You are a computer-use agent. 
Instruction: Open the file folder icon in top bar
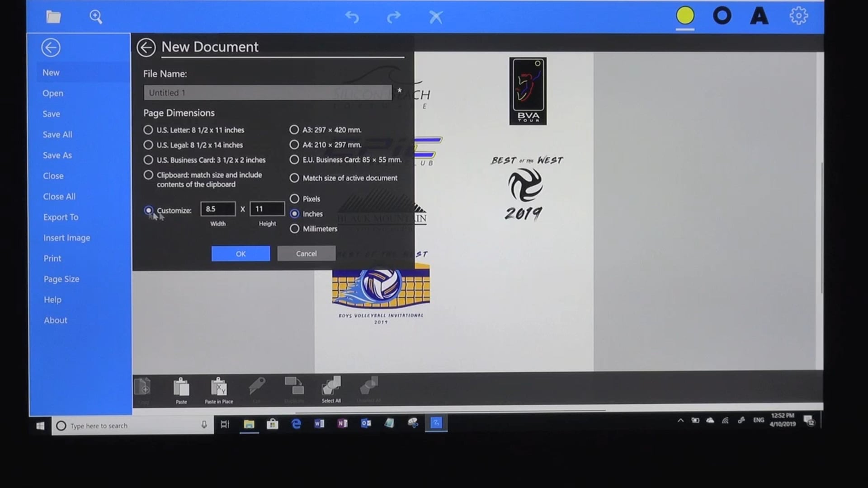tap(53, 17)
